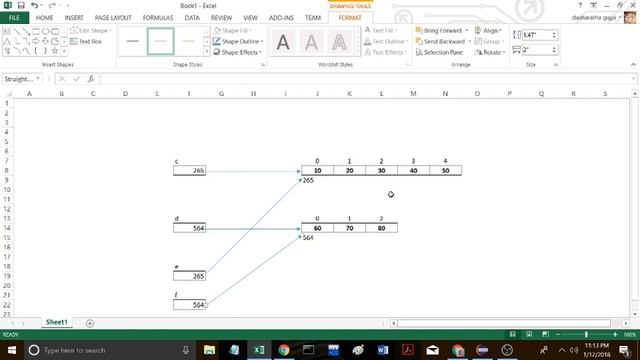Switch to the HOME ribbon tab
Screen dimensions: 640x360
pyautogui.click(x=44, y=18)
